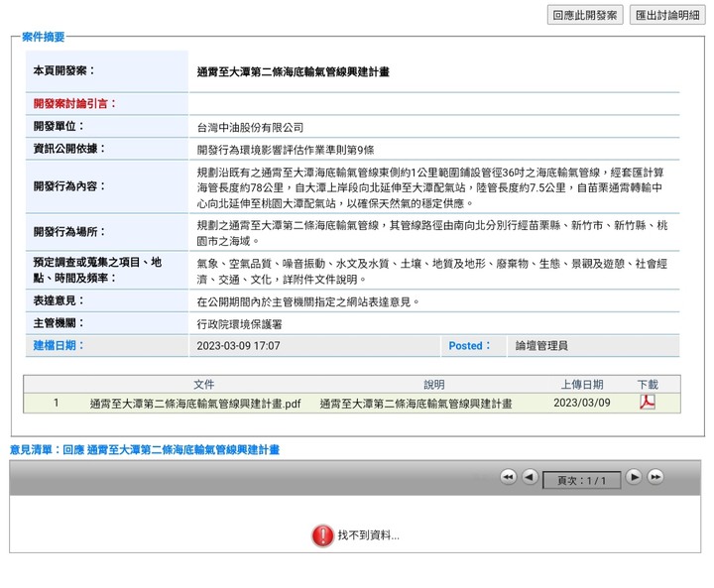Click the poster name 論壇管理員
Viewport: 714px width, 588px height.
541,346
